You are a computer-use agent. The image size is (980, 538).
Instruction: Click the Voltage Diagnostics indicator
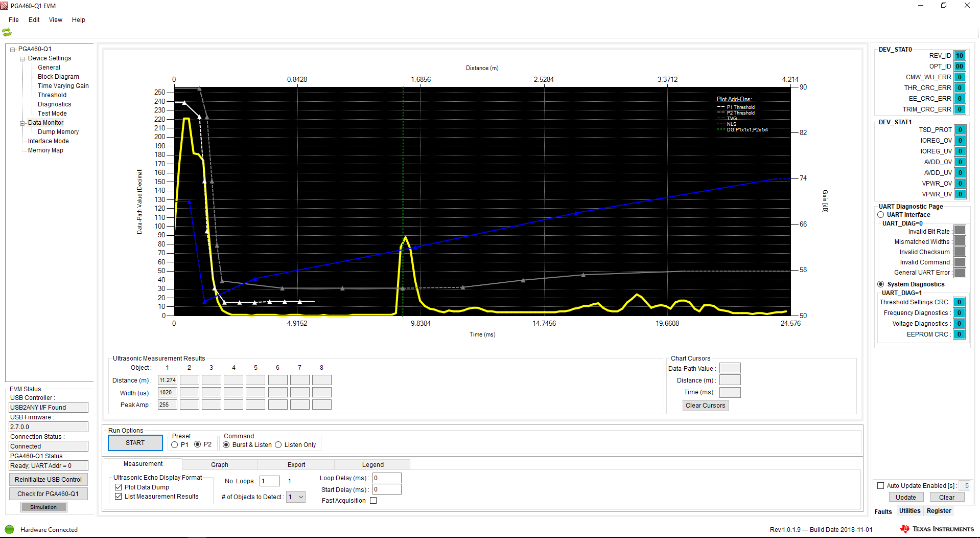(x=960, y=324)
